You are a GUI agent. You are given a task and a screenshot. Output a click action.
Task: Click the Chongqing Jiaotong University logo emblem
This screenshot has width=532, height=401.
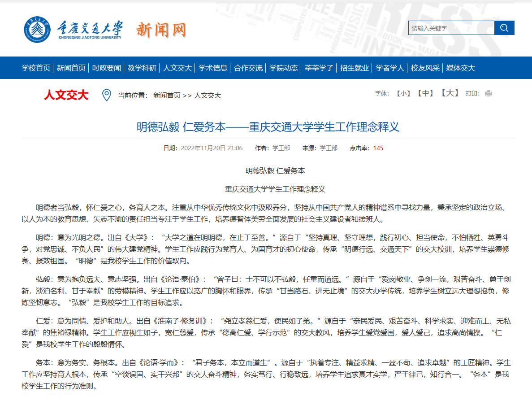[x=37, y=30]
